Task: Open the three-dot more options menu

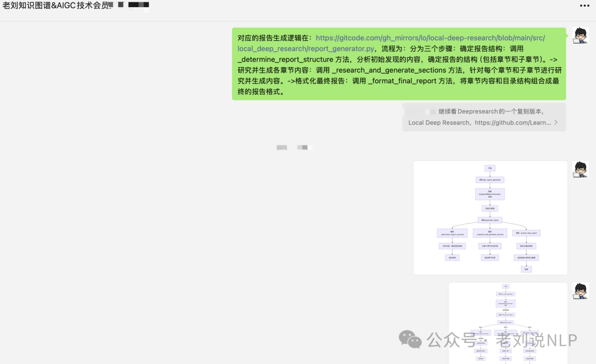Action: (x=584, y=6)
